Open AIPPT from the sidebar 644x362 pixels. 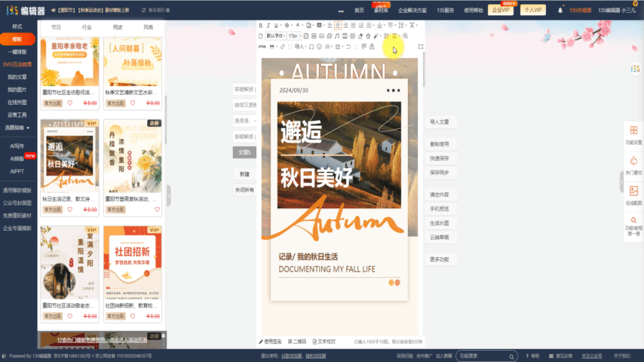[x=17, y=171]
